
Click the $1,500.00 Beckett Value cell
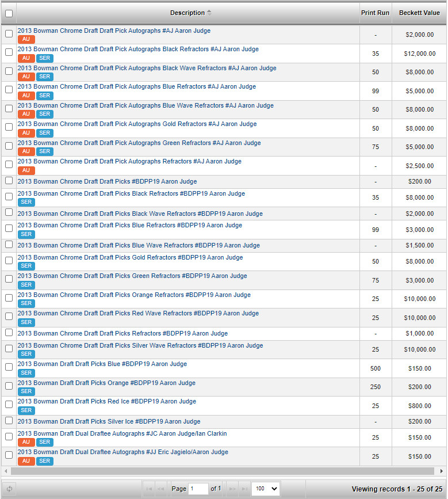click(x=419, y=245)
